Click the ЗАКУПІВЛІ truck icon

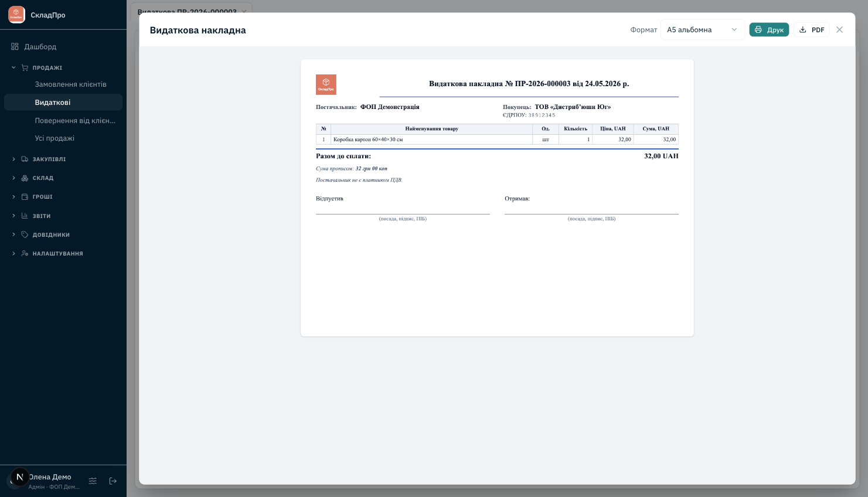click(25, 159)
